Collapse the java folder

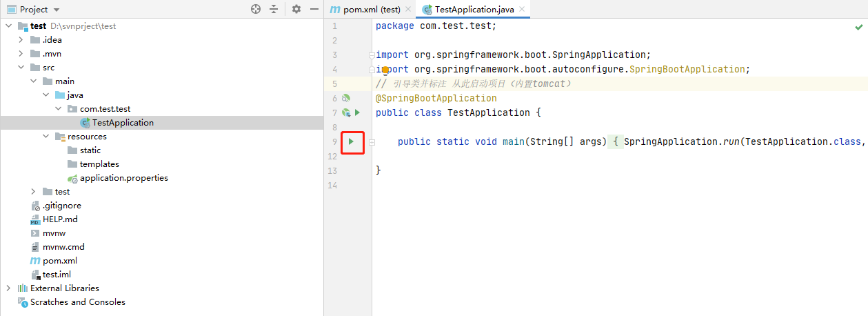point(46,95)
